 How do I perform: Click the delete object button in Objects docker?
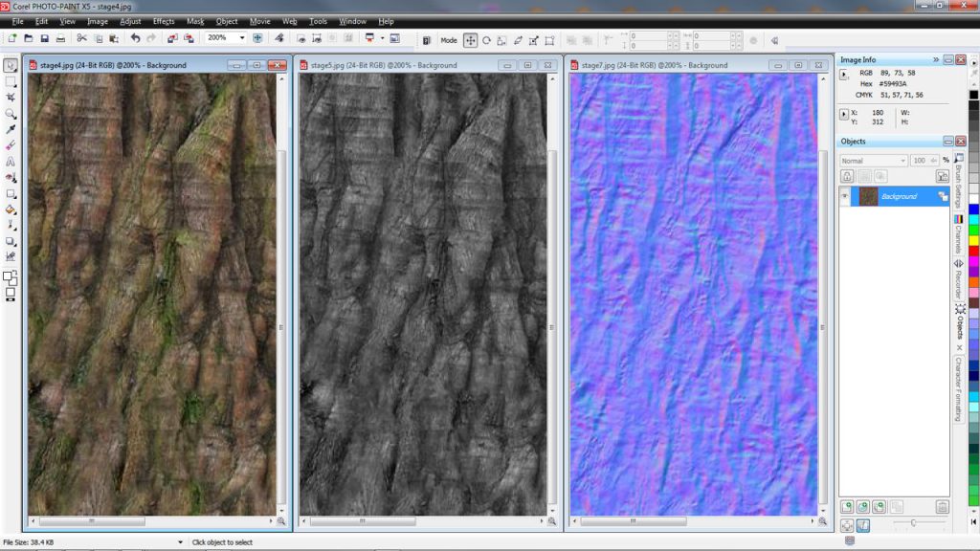[943, 507]
